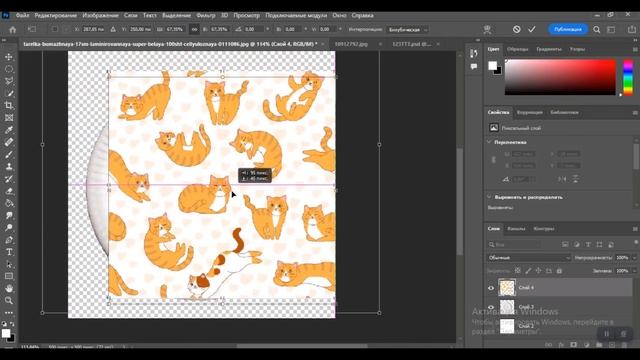The height and width of the screenshot is (360, 640).
Task: Toggle link between width and height scale
Action: point(194,29)
